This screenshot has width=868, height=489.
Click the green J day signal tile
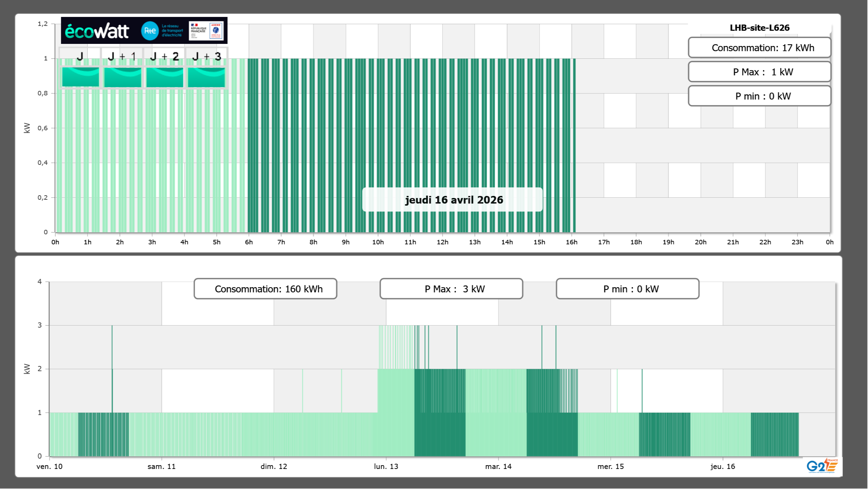click(80, 77)
